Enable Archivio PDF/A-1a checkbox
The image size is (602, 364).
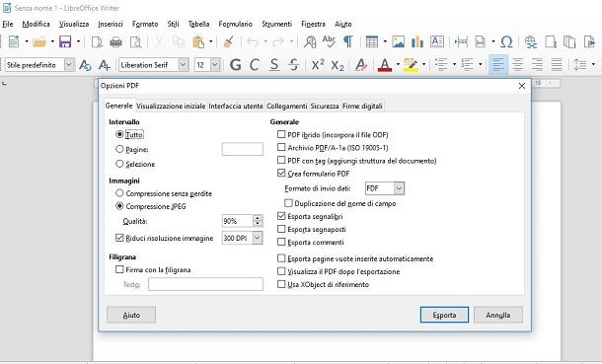pyautogui.click(x=281, y=147)
